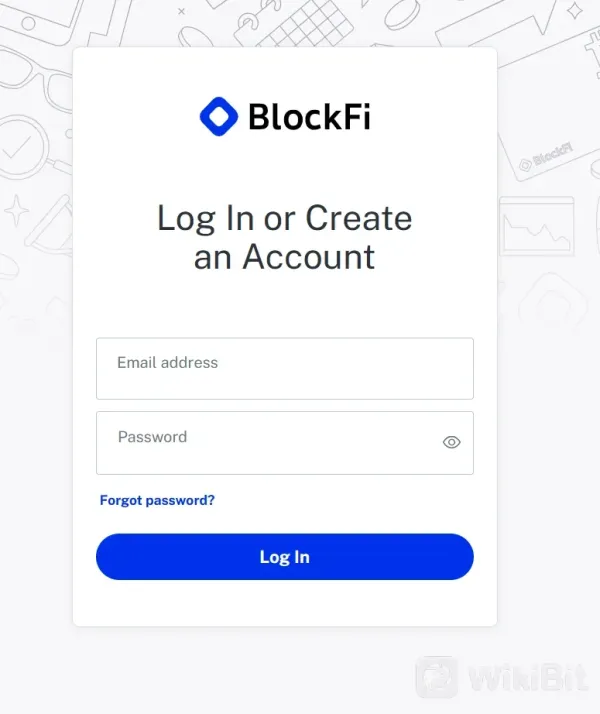The width and height of the screenshot is (600, 714).
Task: Click the WikiBit watermark logo icon
Action: click(x=436, y=677)
